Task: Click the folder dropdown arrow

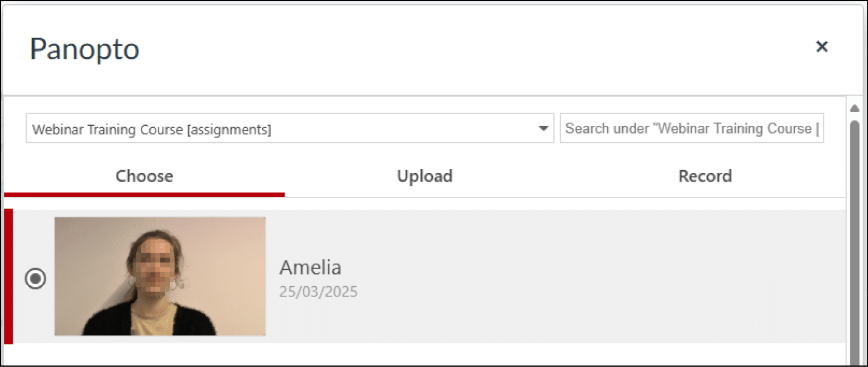Action: [543, 129]
